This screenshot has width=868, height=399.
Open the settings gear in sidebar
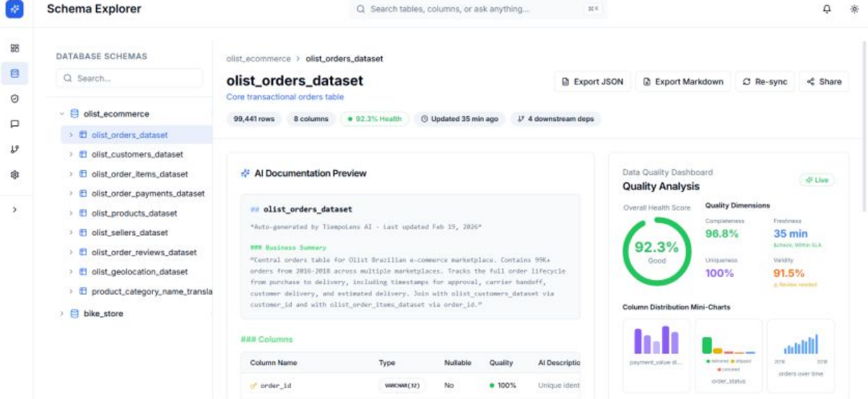tap(14, 174)
